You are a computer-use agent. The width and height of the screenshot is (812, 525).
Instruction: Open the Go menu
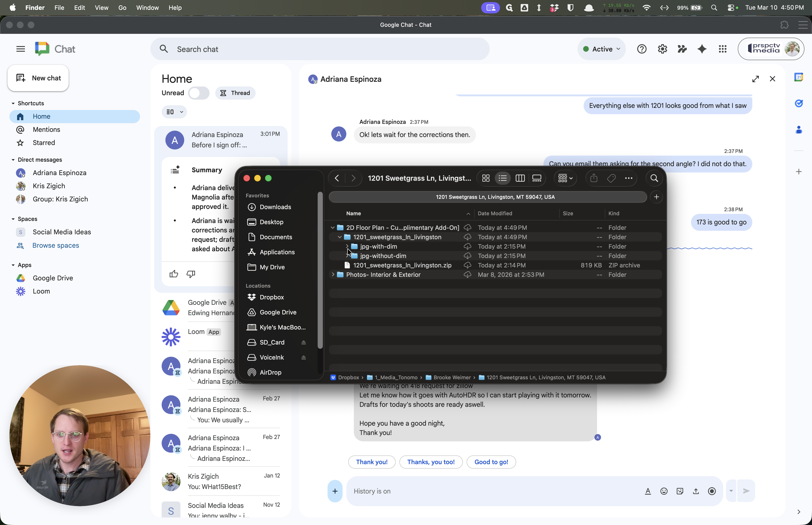[122, 8]
